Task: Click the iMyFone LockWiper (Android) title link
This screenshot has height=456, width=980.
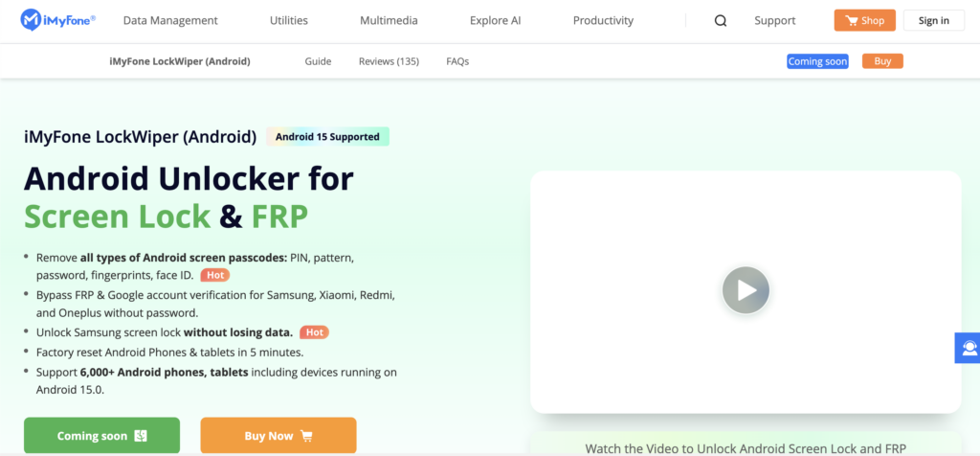Action: [x=179, y=61]
